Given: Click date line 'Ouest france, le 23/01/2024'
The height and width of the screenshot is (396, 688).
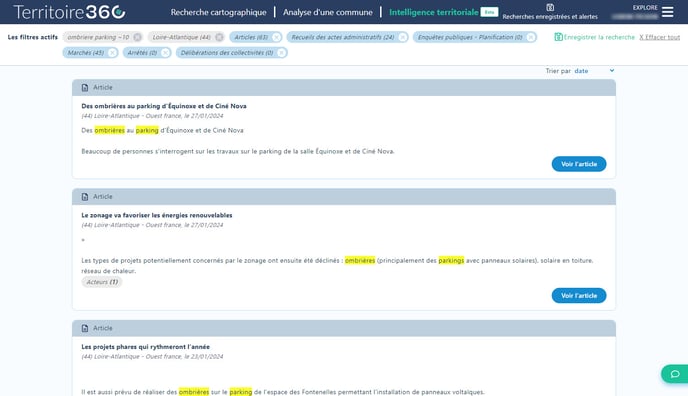Looking at the screenshot, I should 184,357.
